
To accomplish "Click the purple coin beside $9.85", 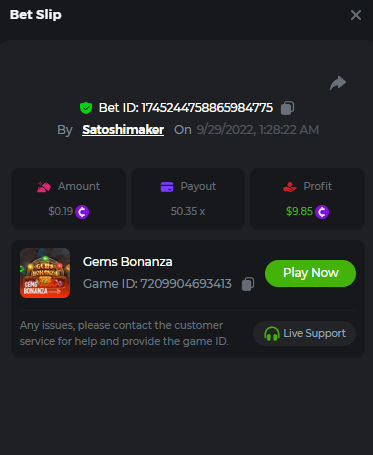I will pyautogui.click(x=322, y=212).
